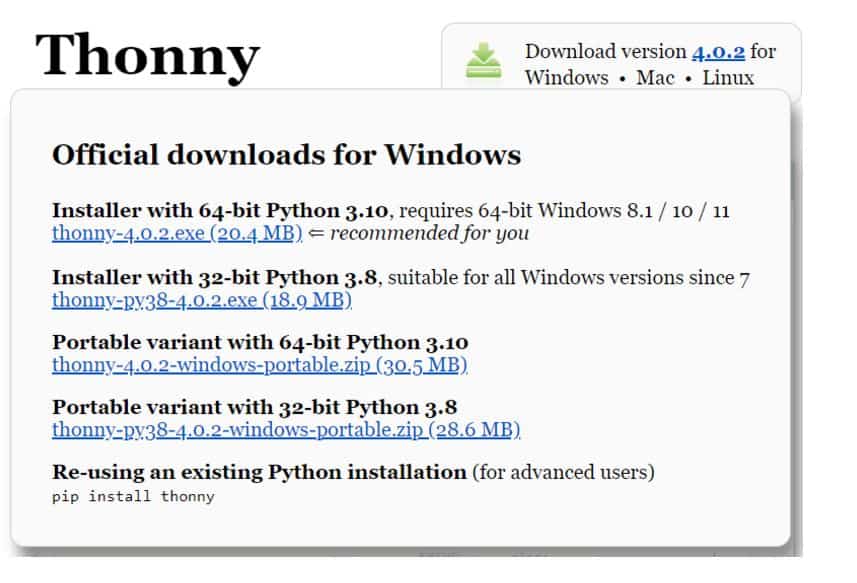This screenshot has height=583, width=857.
Task: Click Official downloads for Windows heading
Action: 286,155
